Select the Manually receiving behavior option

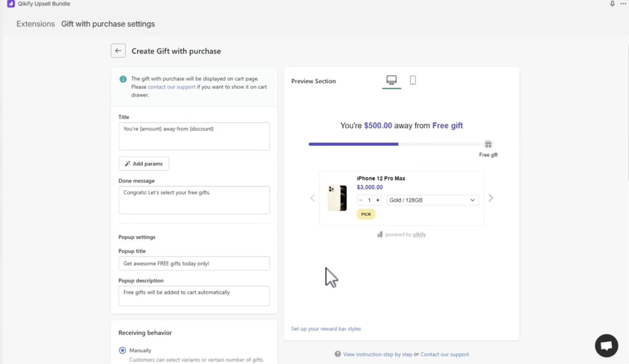[123, 350]
